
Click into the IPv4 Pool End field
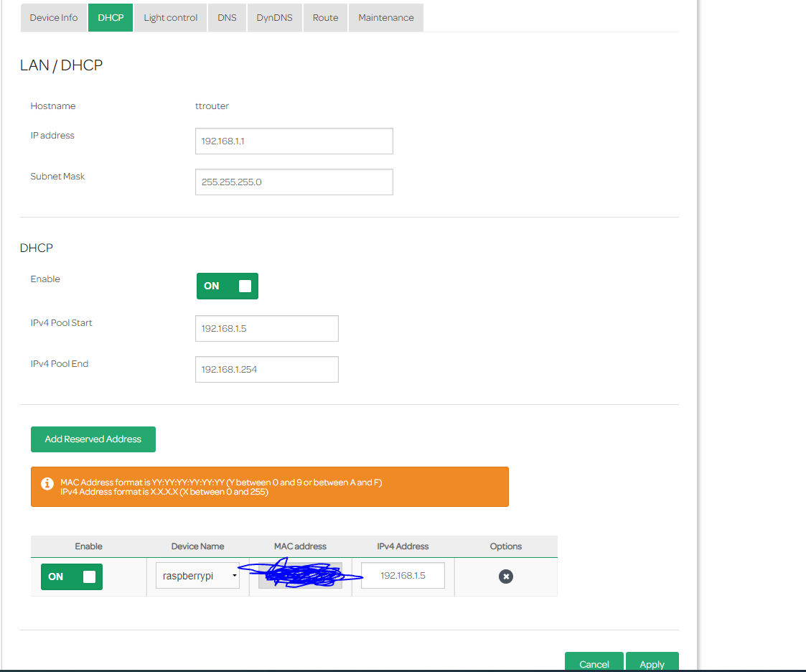266,370
